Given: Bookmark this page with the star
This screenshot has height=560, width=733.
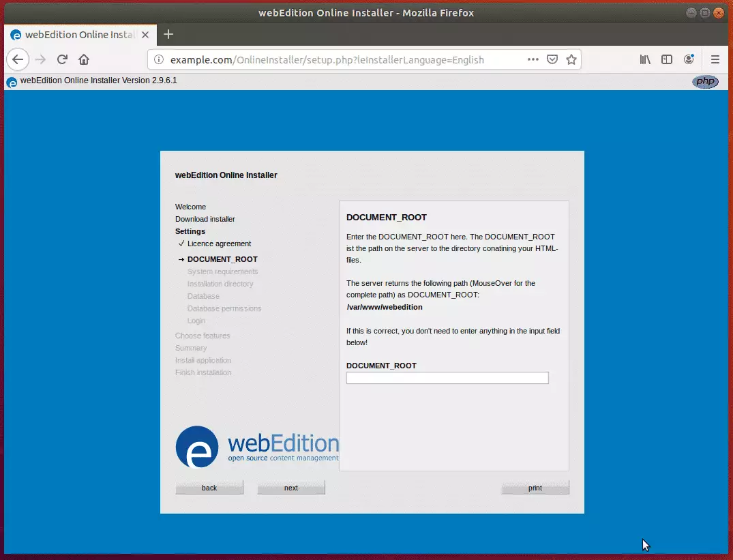Looking at the screenshot, I should pos(571,59).
